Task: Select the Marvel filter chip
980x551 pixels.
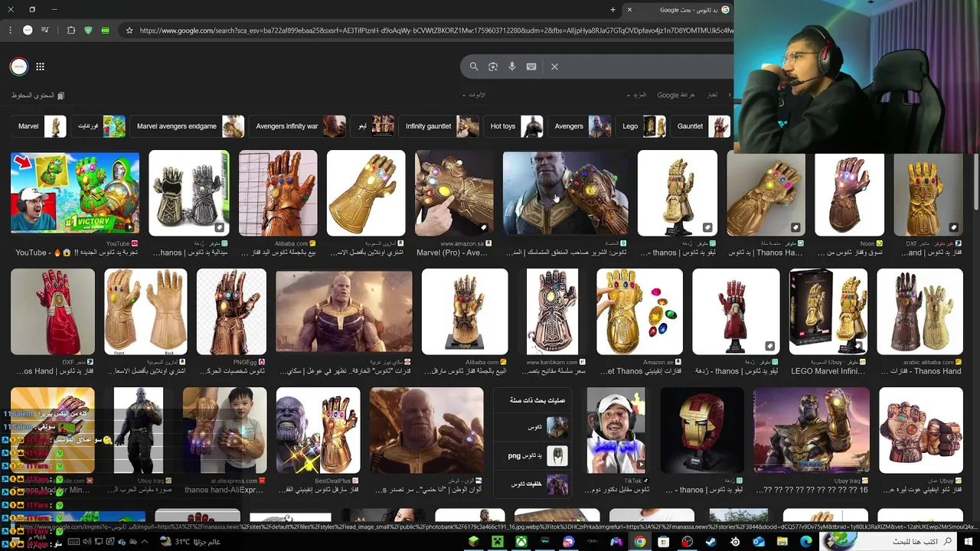Action: click(x=39, y=126)
